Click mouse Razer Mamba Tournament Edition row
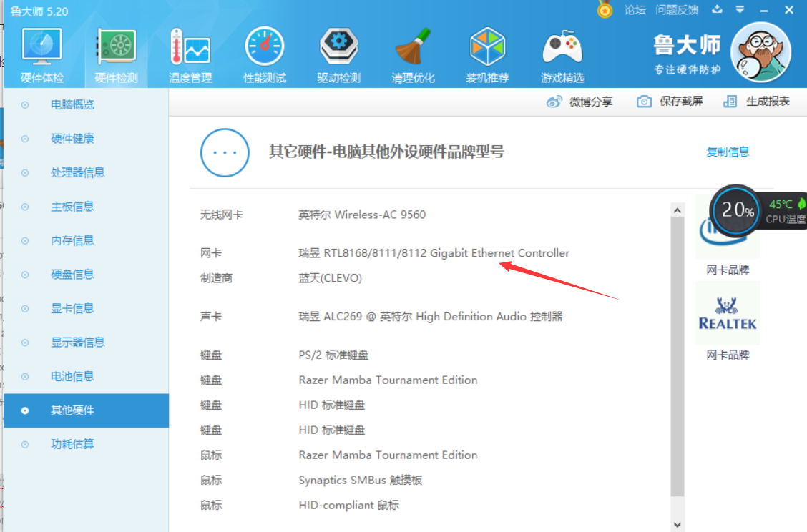 (x=388, y=455)
